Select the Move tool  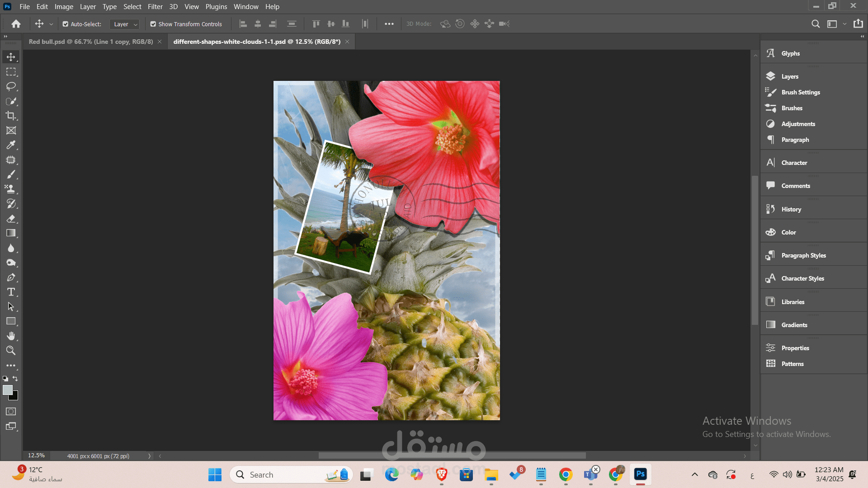(11, 56)
